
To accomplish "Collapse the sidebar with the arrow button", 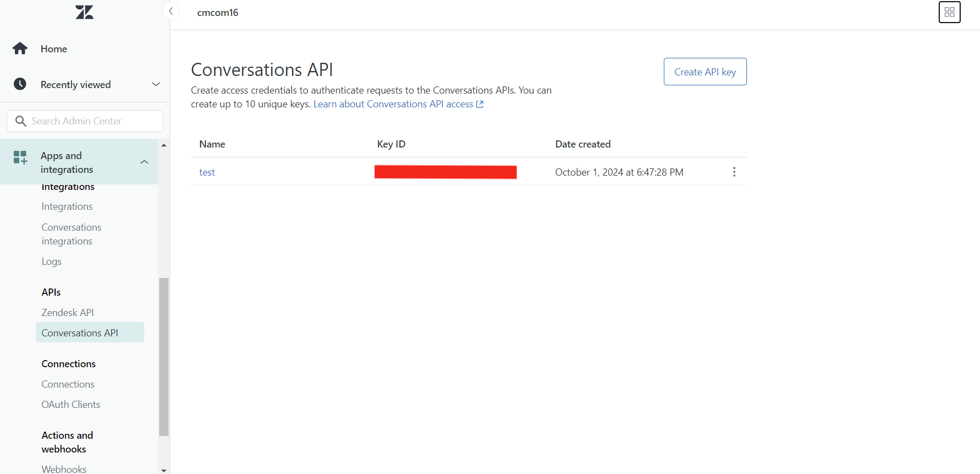I will pyautogui.click(x=171, y=12).
